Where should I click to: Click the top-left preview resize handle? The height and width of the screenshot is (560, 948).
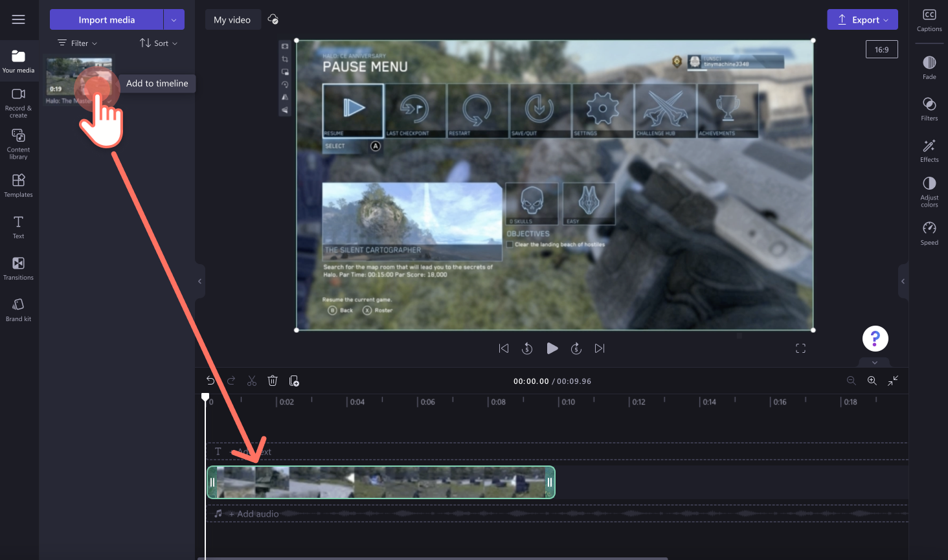coord(297,40)
